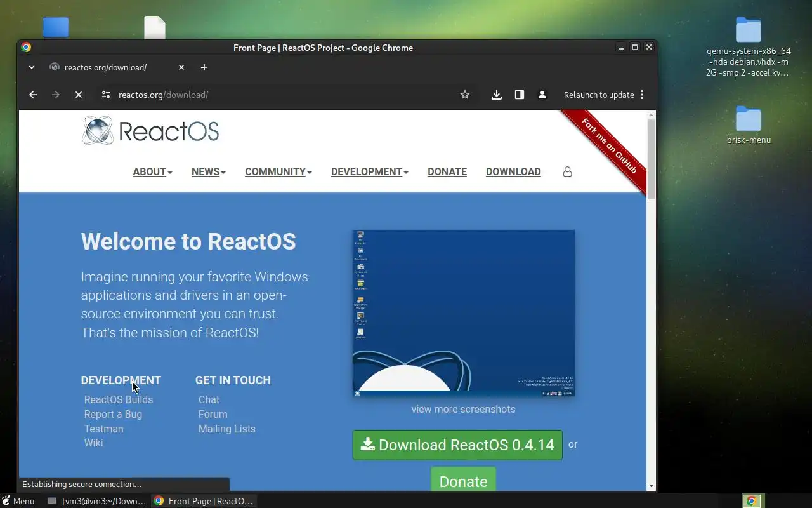Click the scrollbar down arrow
The height and width of the screenshot is (508, 812).
pos(651,486)
